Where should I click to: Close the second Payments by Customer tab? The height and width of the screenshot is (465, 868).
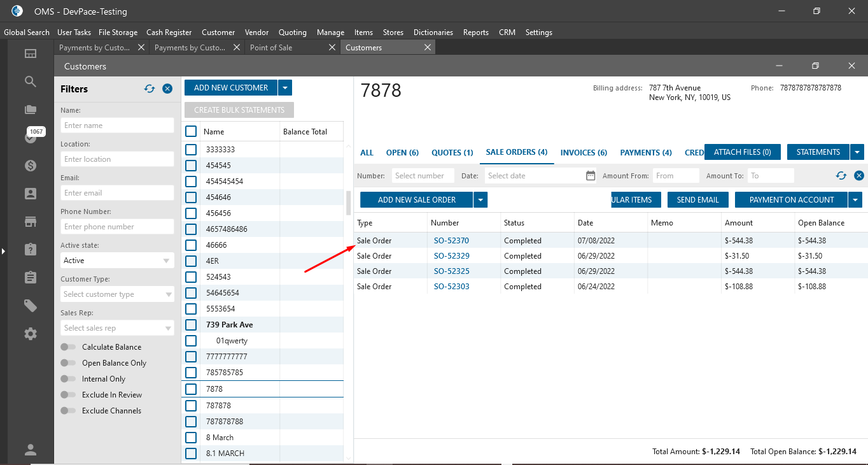click(237, 48)
